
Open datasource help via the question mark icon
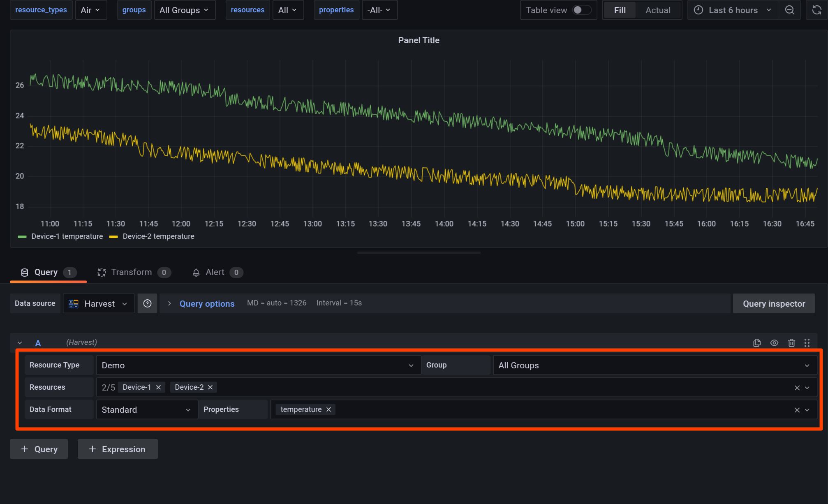point(147,303)
